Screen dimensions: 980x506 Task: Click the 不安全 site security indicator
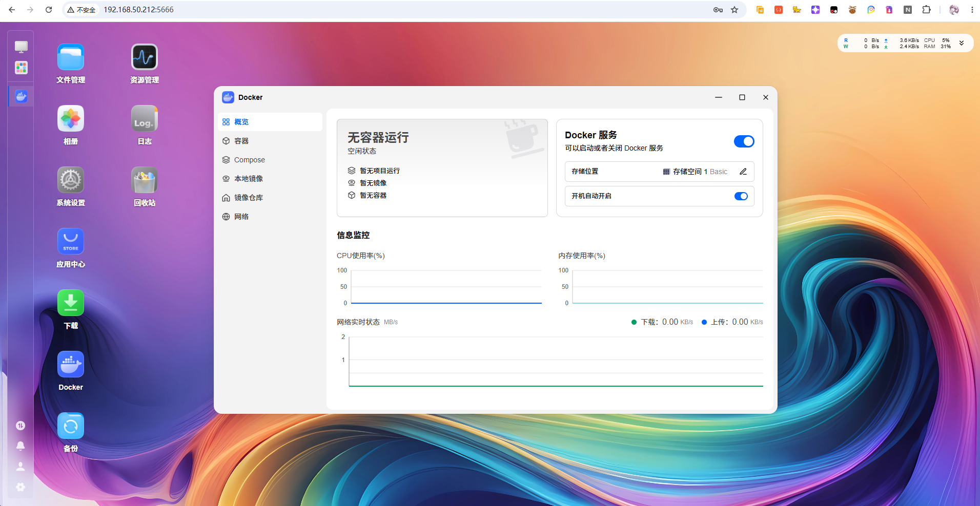pos(81,10)
